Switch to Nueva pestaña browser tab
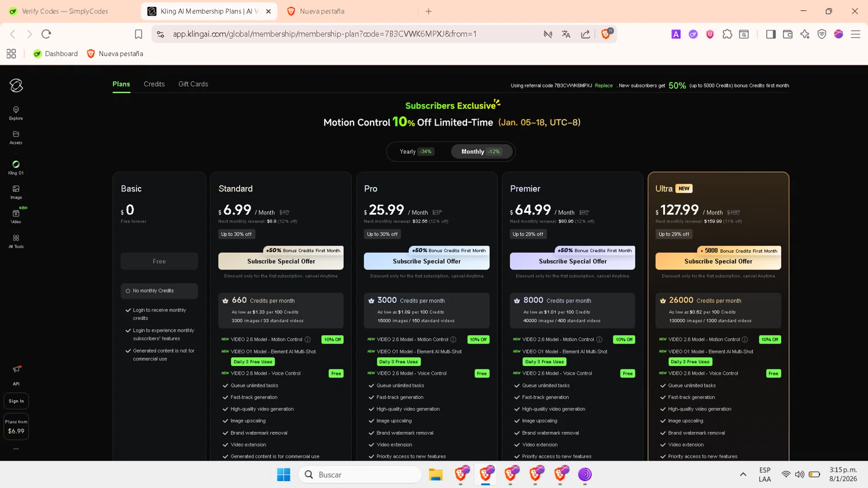This screenshot has width=868, height=488. 322,11
